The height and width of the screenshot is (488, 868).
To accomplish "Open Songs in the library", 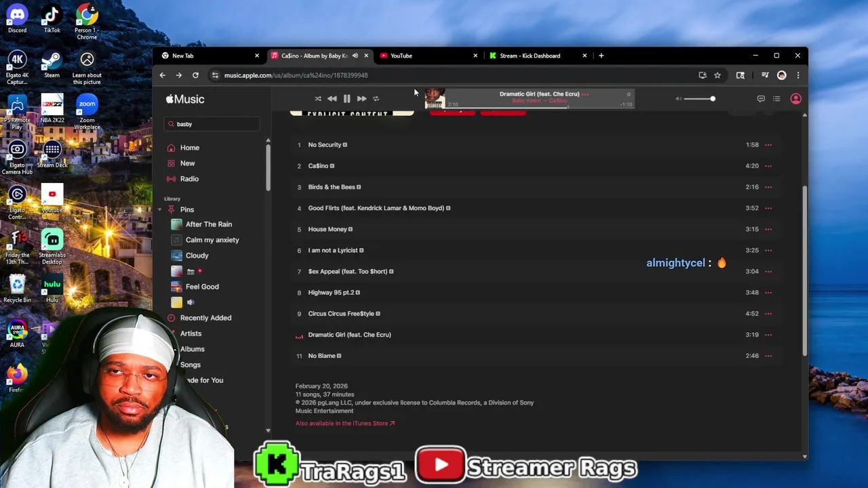I will point(190,365).
